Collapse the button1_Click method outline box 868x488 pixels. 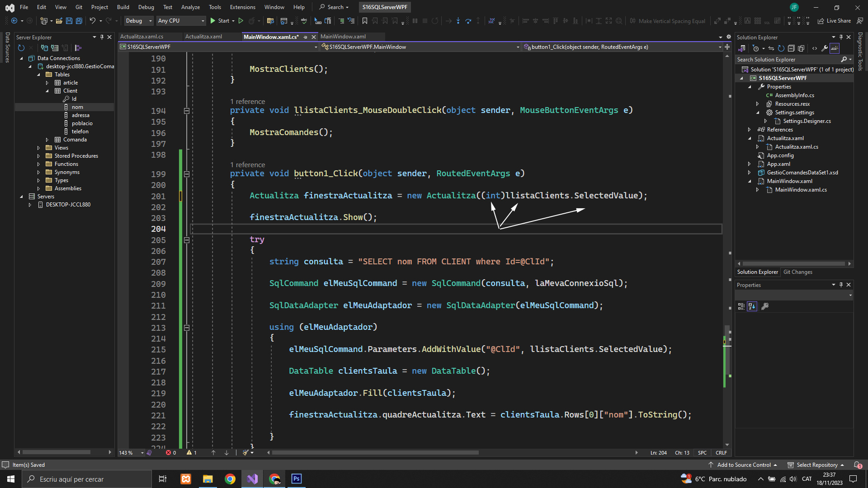[186, 174]
